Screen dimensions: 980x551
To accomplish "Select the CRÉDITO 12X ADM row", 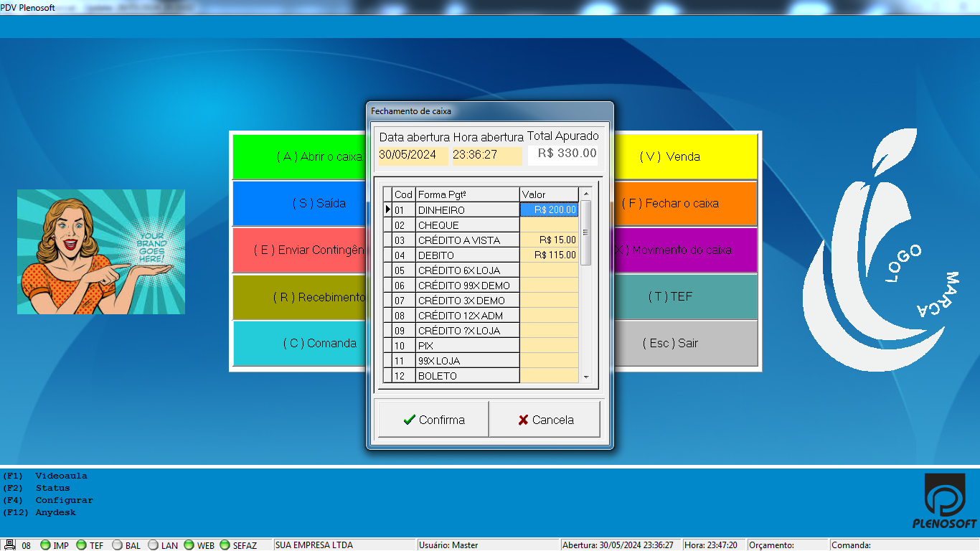I will point(481,316).
